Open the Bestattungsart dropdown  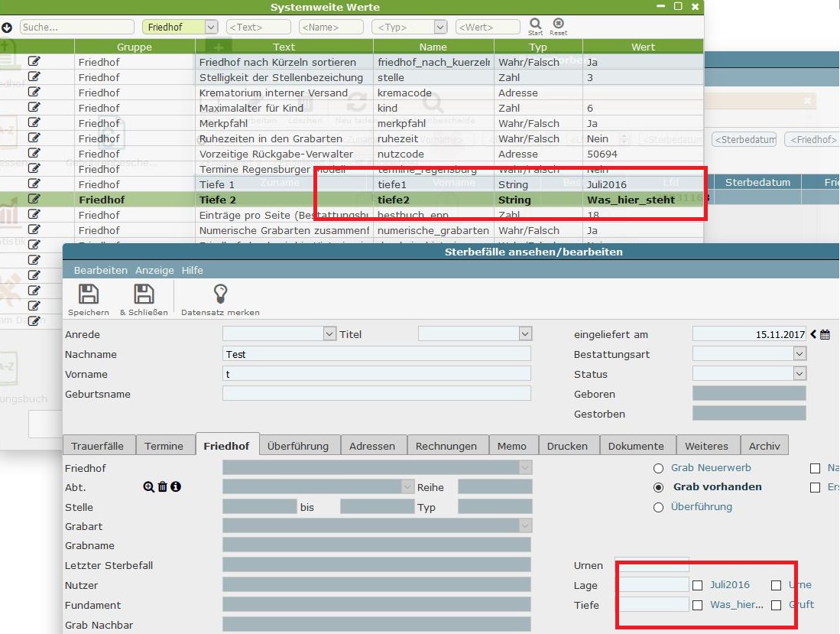click(799, 354)
